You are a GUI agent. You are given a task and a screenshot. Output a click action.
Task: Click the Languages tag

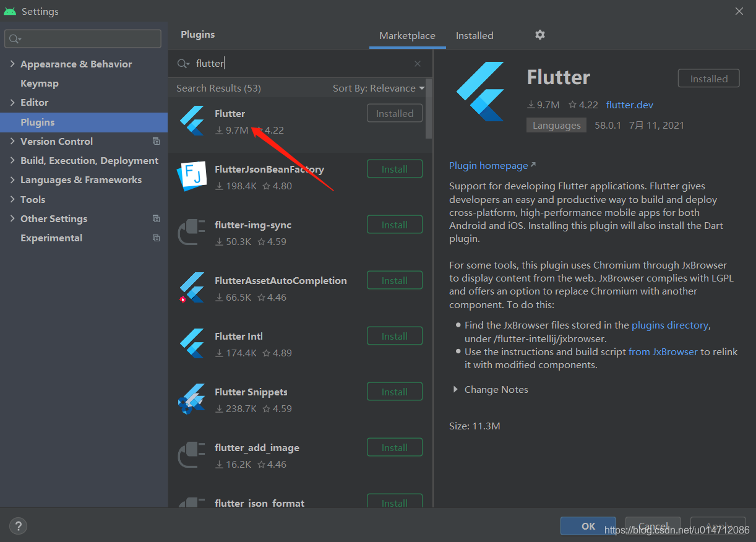point(557,125)
